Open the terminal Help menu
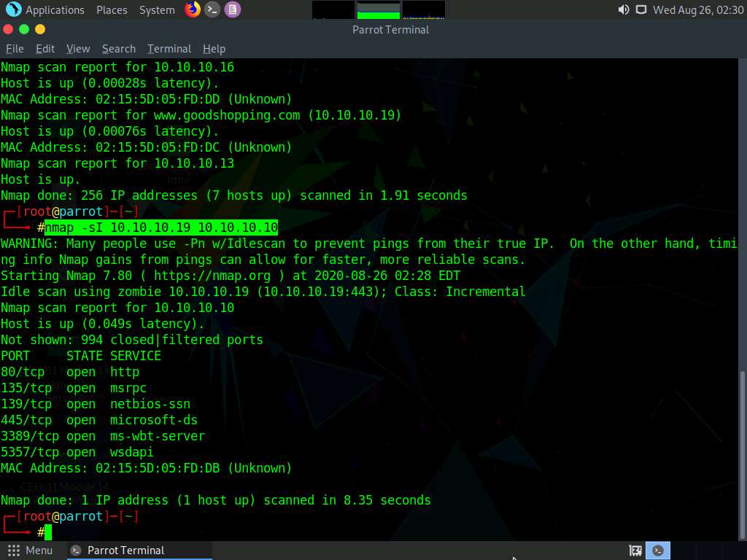Viewport: 747px width, 560px height. pyautogui.click(x=214, y=49)
